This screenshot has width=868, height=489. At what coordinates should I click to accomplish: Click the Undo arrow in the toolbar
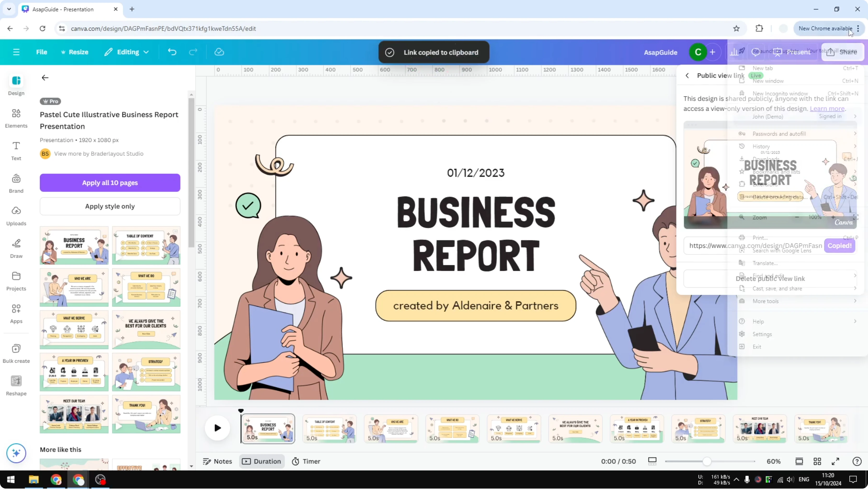[172, 52]
